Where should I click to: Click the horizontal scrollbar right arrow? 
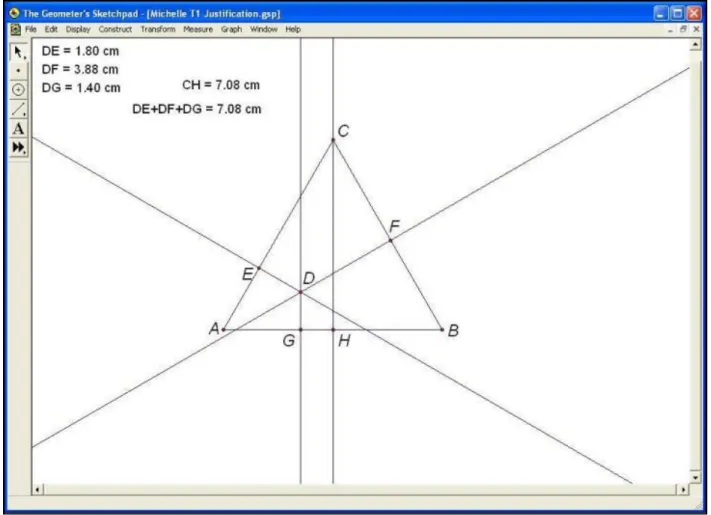pyautogui.click(x=683, y=489)
